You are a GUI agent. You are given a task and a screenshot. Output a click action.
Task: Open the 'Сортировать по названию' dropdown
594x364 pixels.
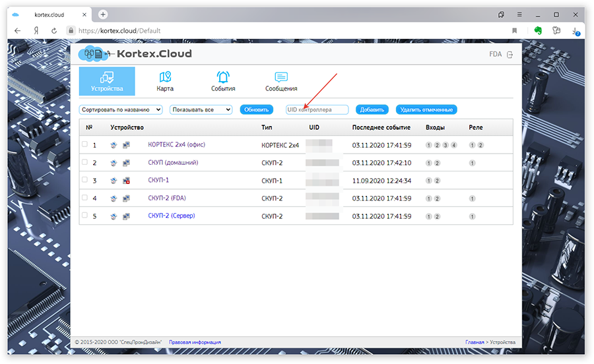[x=121, y=109]
